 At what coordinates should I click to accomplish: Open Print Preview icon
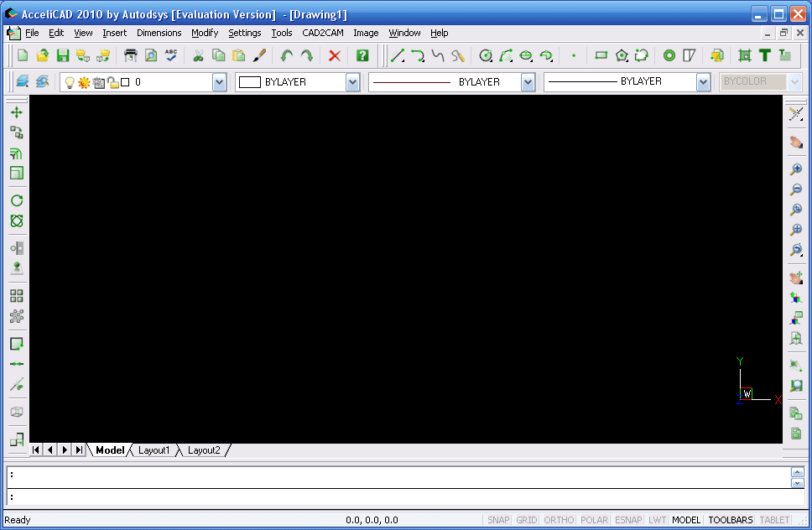tap(151, 55)
